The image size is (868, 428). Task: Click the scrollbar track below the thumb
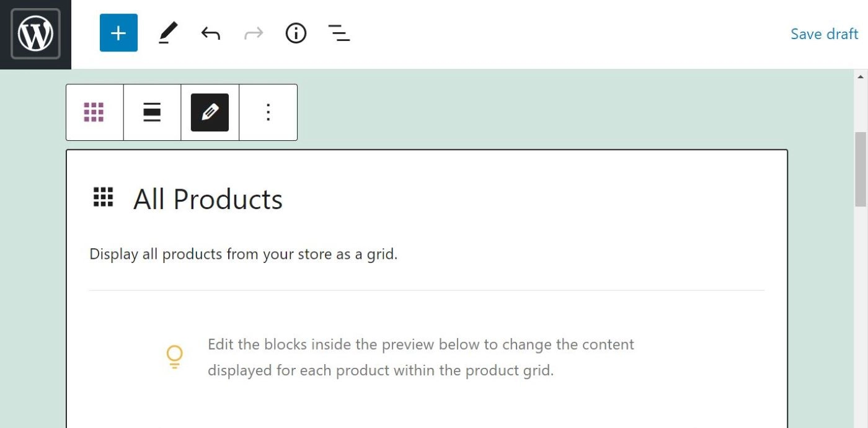[x=861, y=316]
